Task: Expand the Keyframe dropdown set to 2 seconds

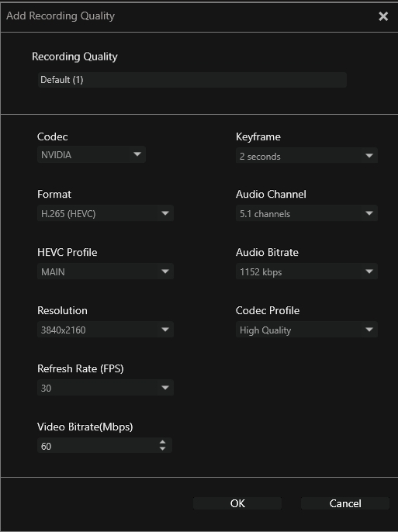Action: coord(306,156)
